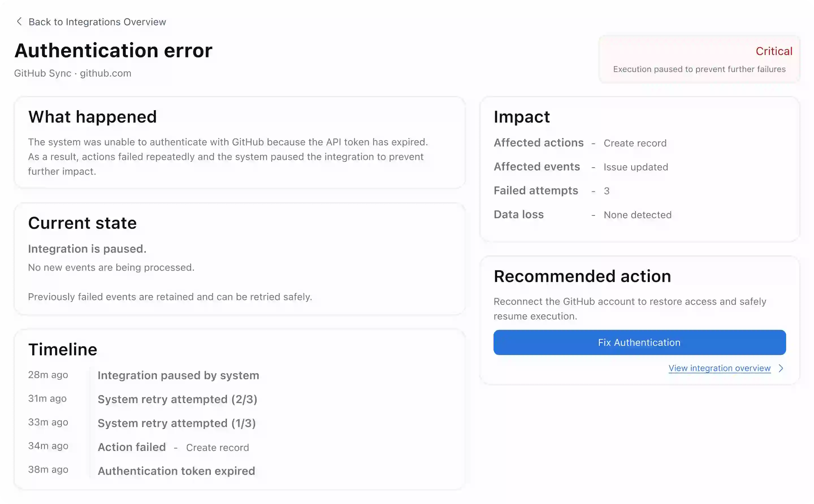814x504 pixels.
Task: Click the Affected actions Create record value
Action: tap(635, 143)
